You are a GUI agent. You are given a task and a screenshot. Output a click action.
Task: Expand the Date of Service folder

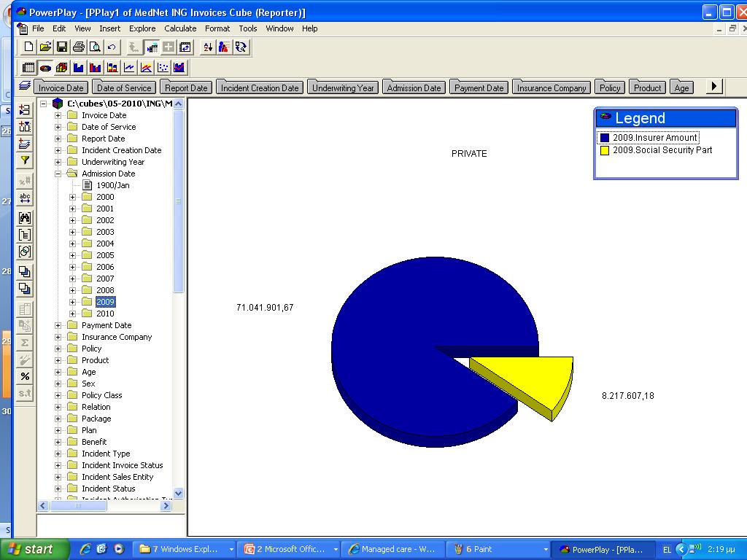click(58, 127)
